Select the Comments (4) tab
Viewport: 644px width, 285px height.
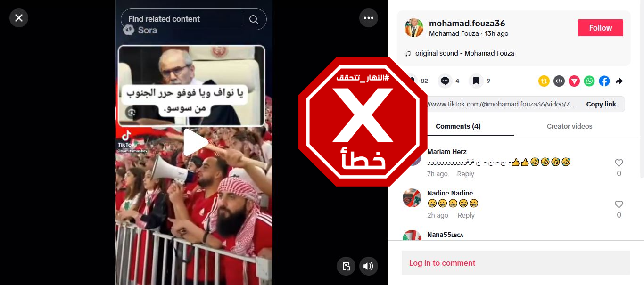pos(458,126)
